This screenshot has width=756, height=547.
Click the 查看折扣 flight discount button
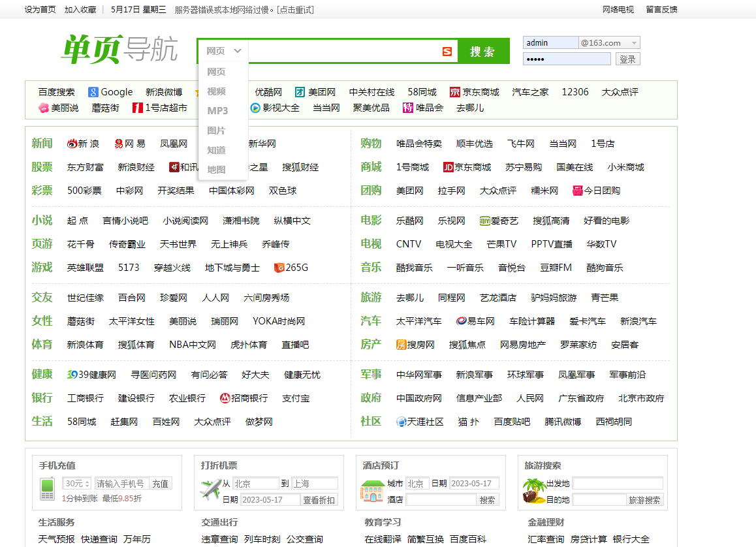(319, 500)
